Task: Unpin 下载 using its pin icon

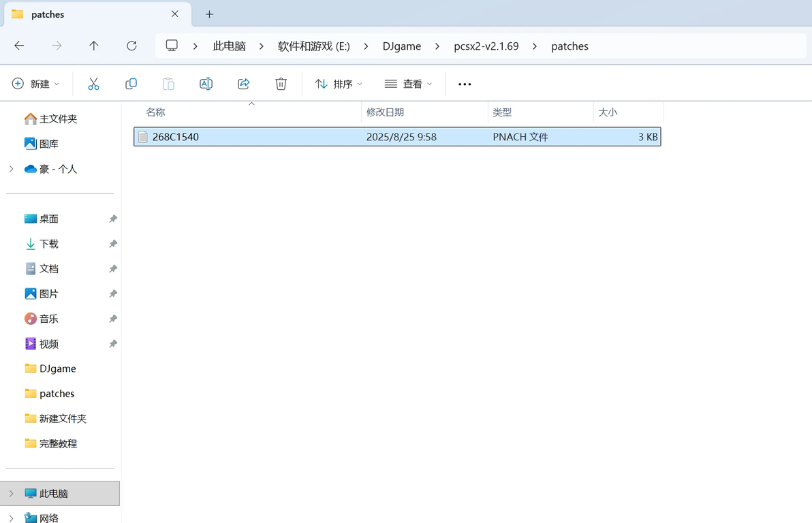Action: click(x=113, y=243)
